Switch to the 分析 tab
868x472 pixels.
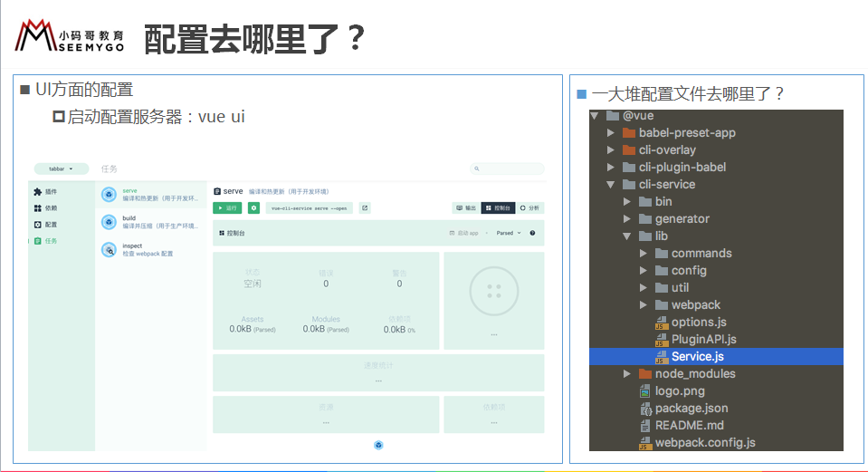[529, 208]
